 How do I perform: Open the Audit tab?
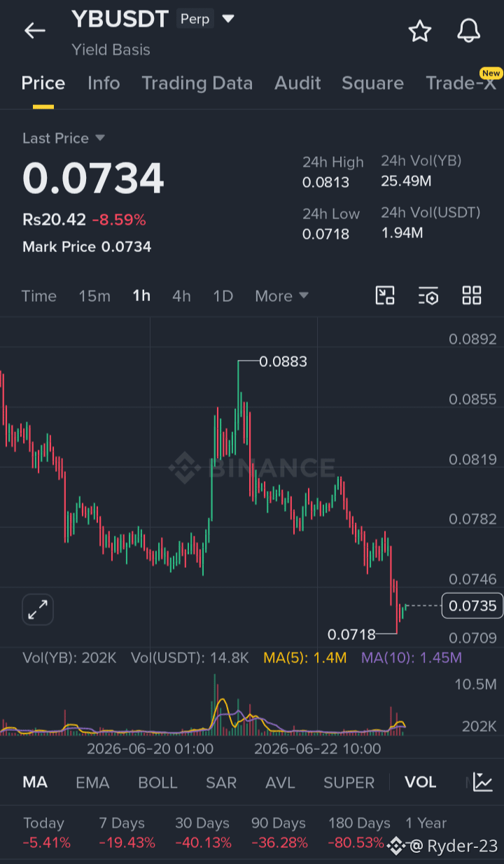[x=297, y=83]
